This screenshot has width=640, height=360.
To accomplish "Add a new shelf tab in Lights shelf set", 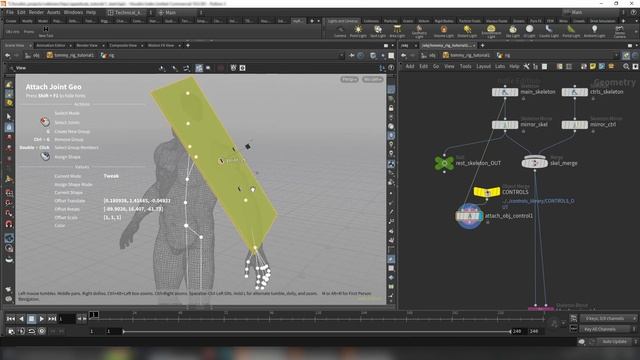I will point(623,21).
